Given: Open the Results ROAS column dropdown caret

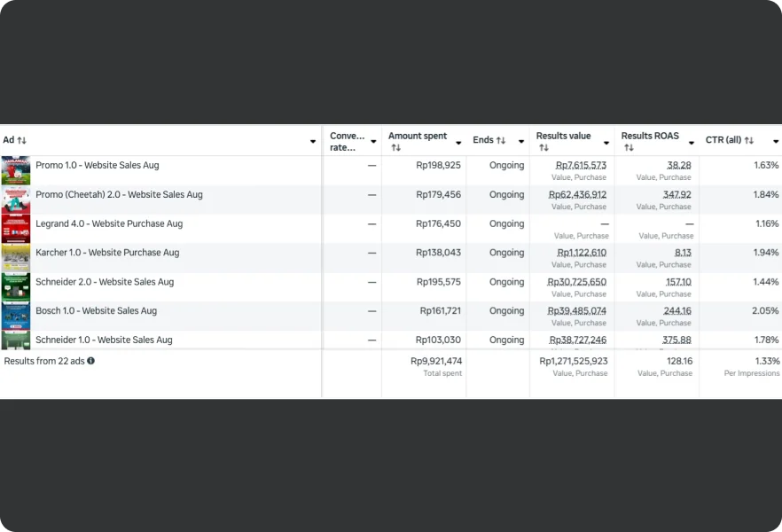Looking at the screenshot, I should pyautogui.click(x=692, y=142).
